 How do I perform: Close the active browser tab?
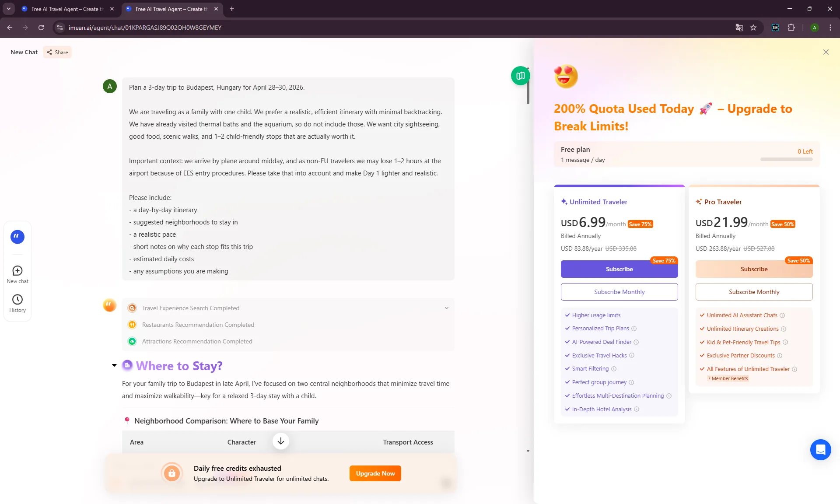[x=216, y=9]
